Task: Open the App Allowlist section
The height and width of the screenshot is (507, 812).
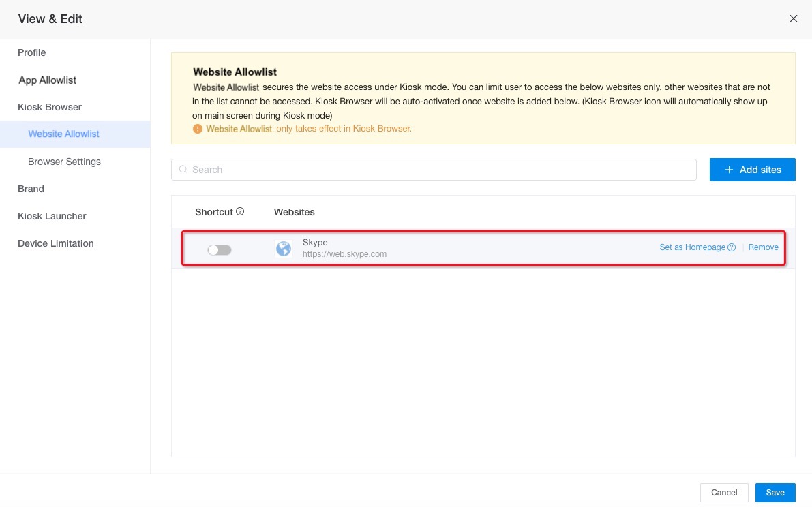Action: [x=48, y=80]
